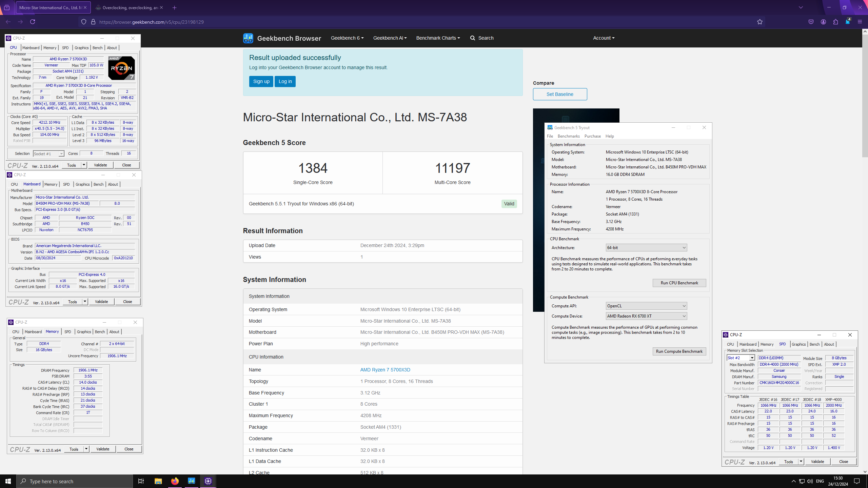Open Firefox hamburger application menu
Screen dimensions: 868x488
(860, 22)
